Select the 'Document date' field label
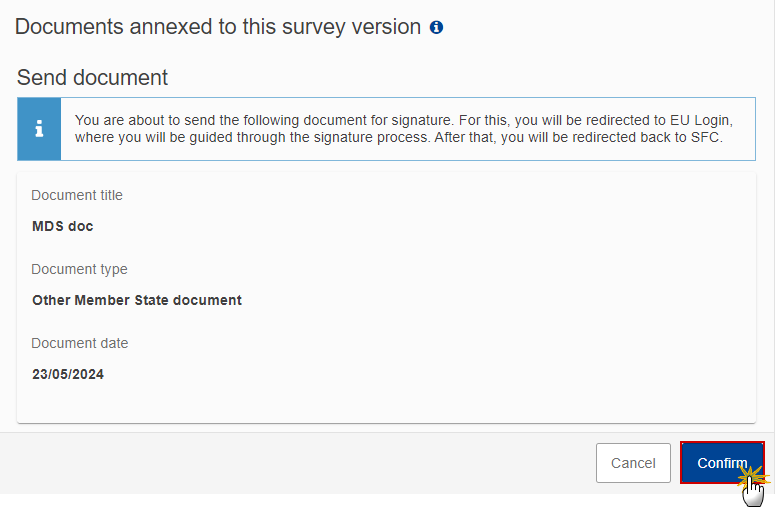 (x=80, y=343)
